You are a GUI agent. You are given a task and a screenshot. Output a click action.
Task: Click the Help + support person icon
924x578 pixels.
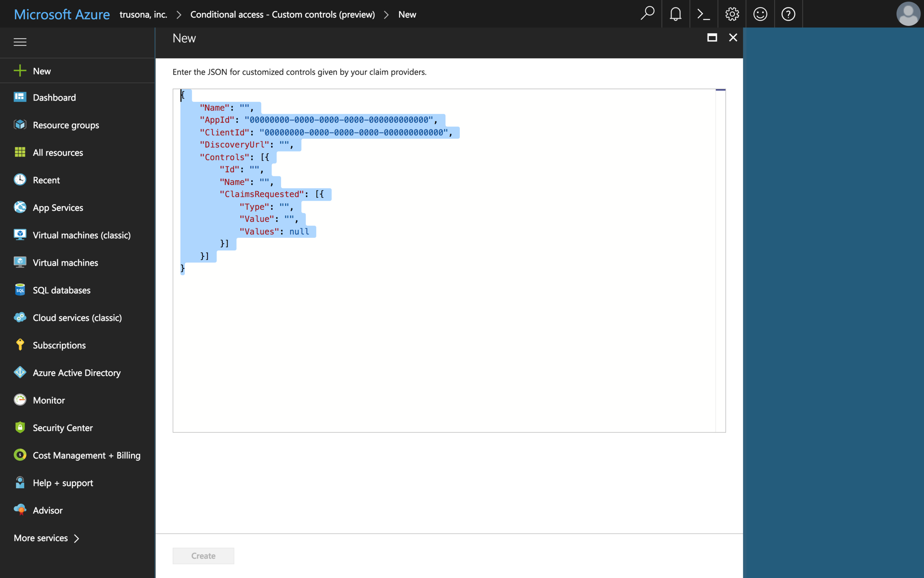click(20, 483)
